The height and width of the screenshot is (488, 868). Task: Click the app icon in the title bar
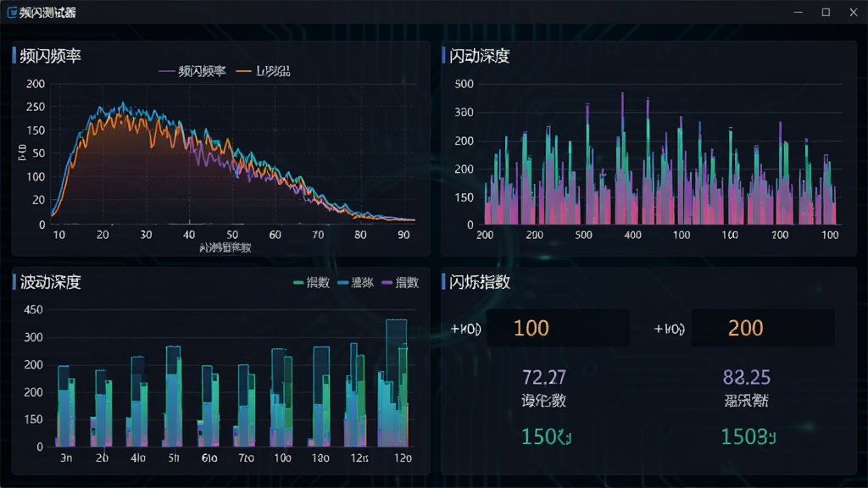(12, 12)
